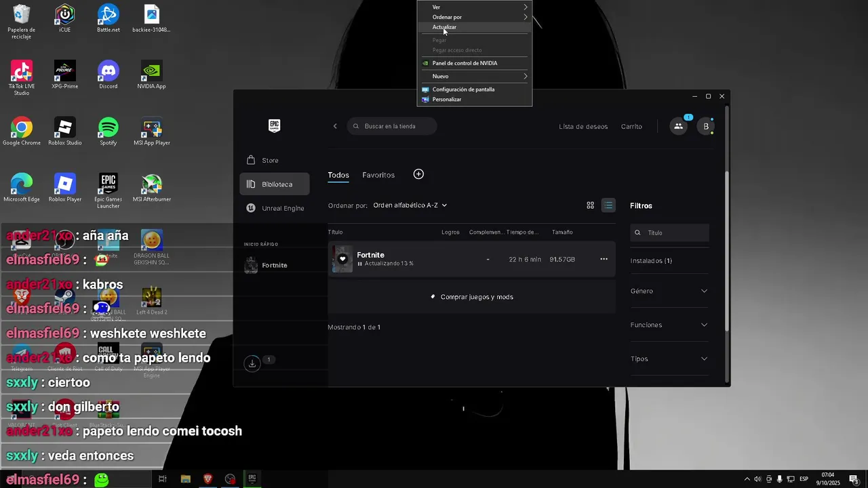Open Roblox Studio desktop icon
Viewport: 868px width, 488px height.
[65, 131]
